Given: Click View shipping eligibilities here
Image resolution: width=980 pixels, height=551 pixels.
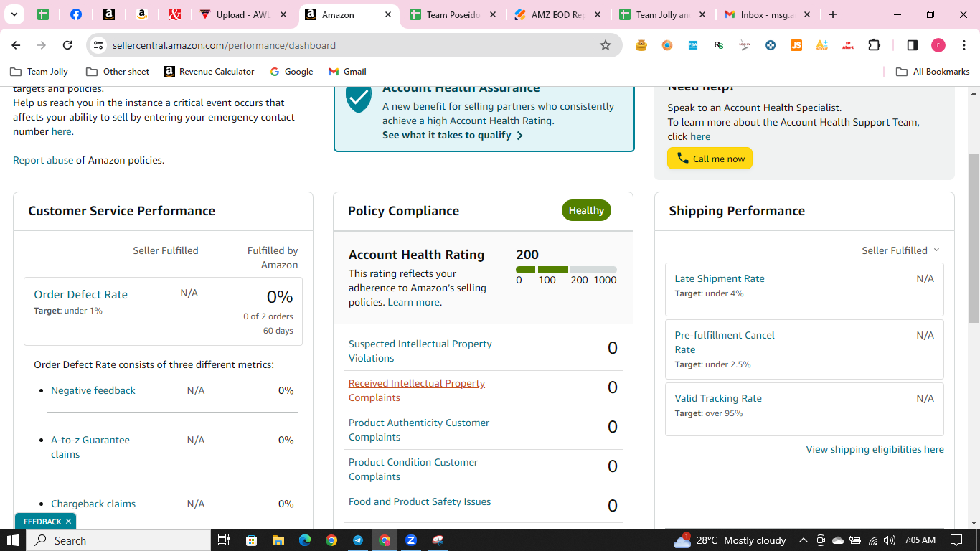Looking at the screenshot, I should coord(875,449).
